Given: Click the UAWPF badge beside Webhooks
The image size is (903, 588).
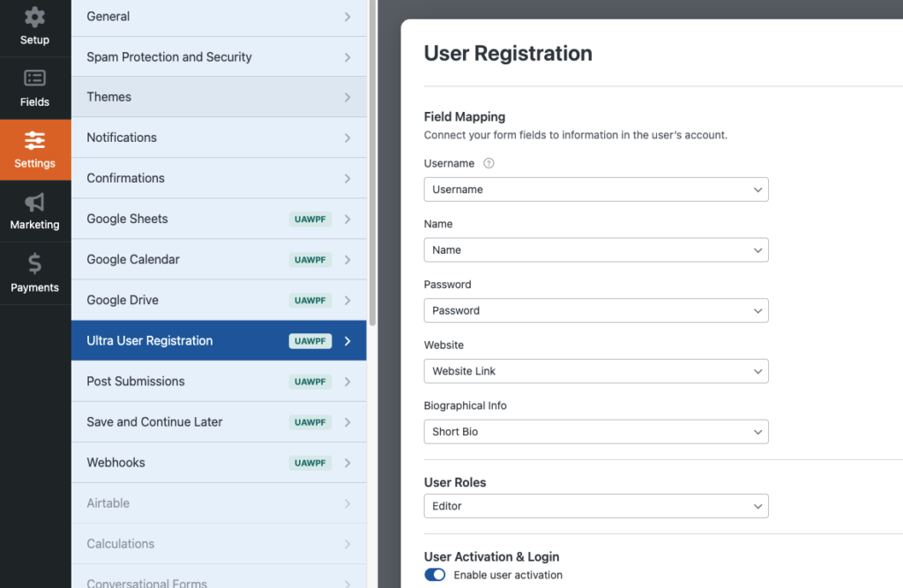Looking at the screenshot, I should click(x=310, y=463).
